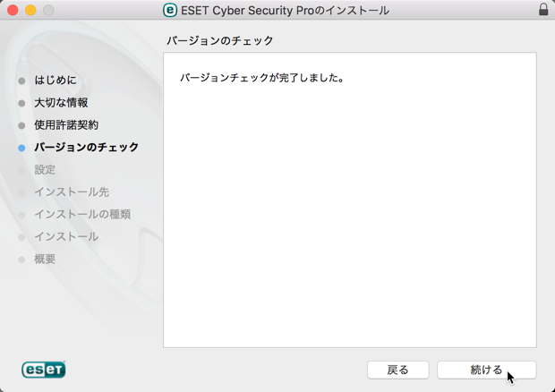Screen dimensions: 555x392
Task: Select the 設定 step in sidebar
Action: pos(45,170)
